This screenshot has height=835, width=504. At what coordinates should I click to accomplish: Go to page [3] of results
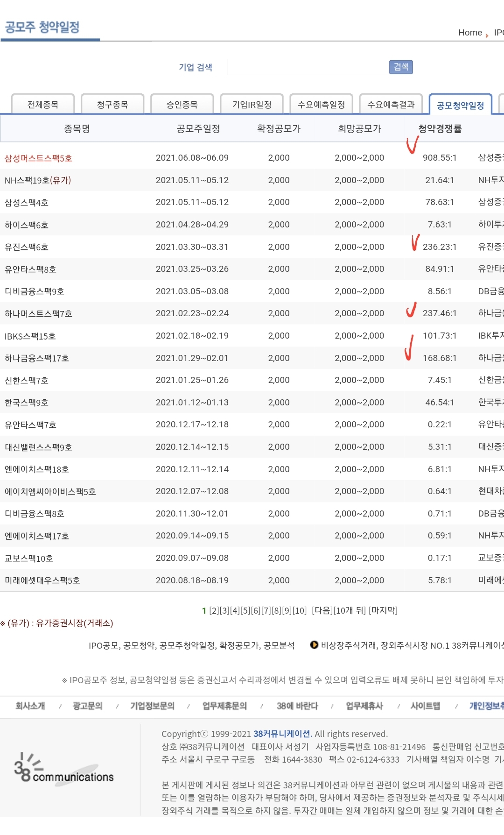coord(224,610)
